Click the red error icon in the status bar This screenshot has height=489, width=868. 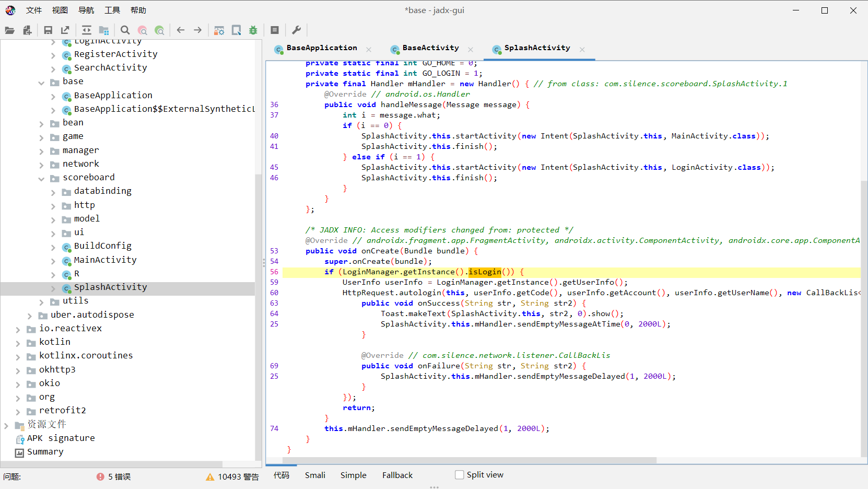coord(100,476)
